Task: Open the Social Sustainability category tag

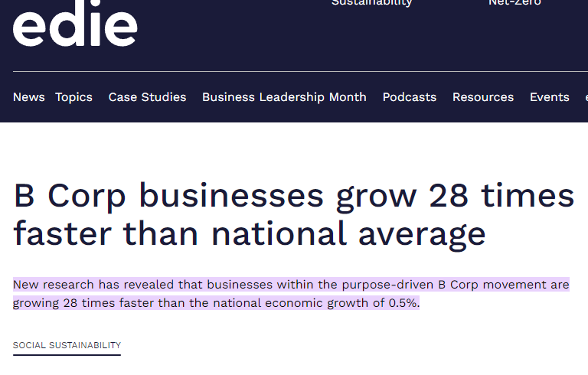Action: click(x=67, y=345)
